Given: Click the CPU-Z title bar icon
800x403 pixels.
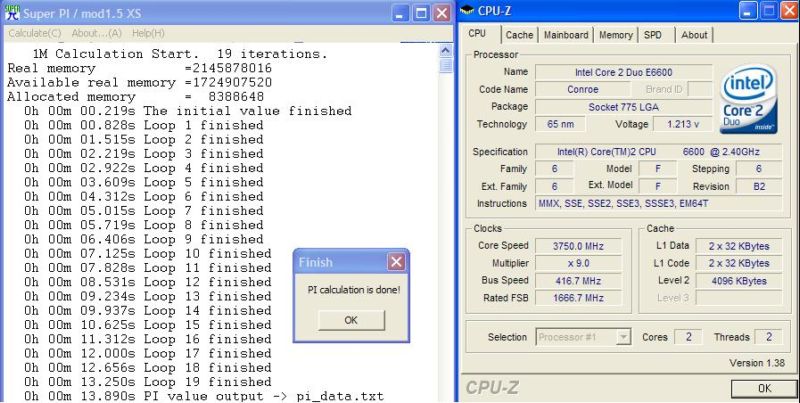Looking at the screenshot, I should tap(467, 11).
